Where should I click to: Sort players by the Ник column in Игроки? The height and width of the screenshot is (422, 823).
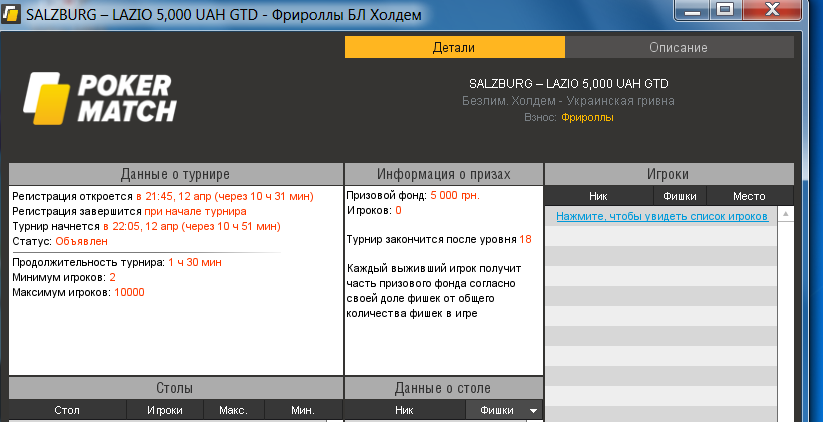[598, 196]
